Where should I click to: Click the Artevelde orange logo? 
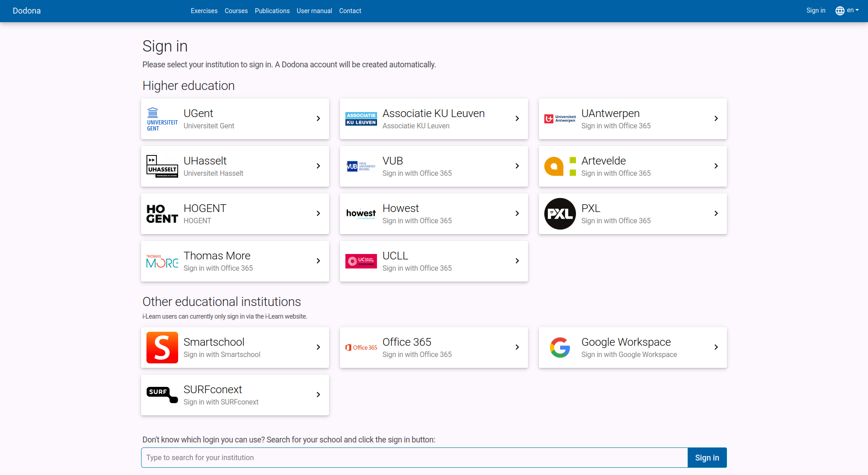pyautogui.click(x=560, y=166)
